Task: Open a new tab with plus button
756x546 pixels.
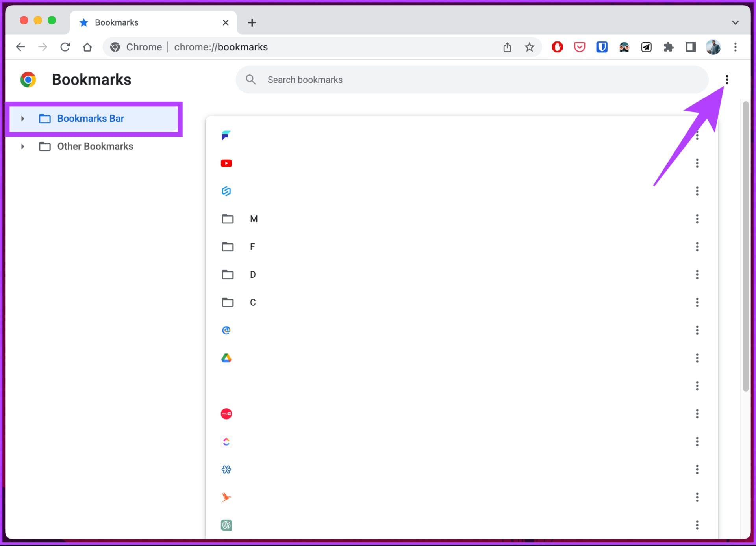Action: 252,22
